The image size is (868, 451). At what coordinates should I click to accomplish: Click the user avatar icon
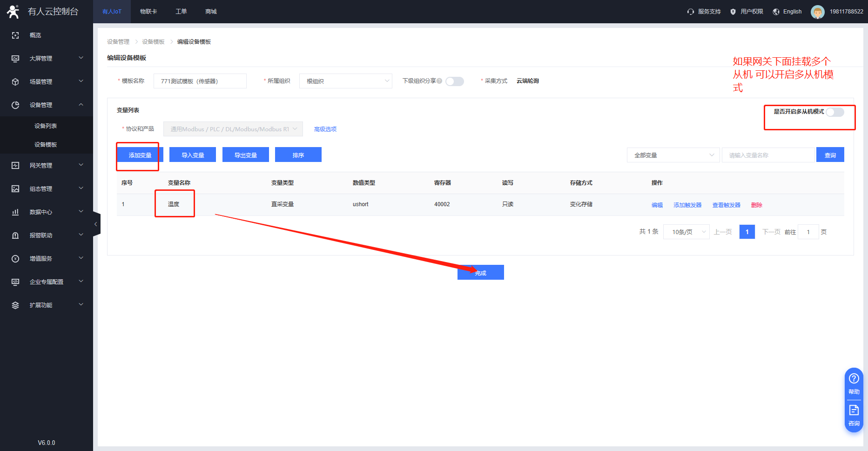coord(817,12)
